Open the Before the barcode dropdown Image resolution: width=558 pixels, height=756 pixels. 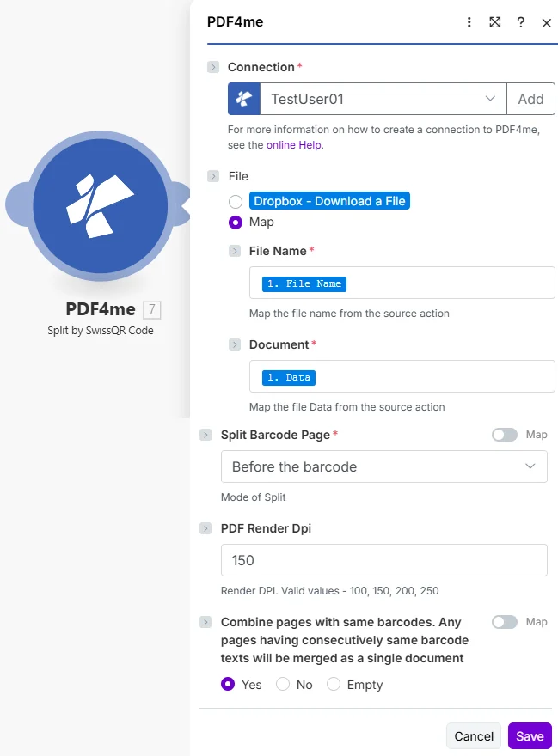tap(384, 466)
